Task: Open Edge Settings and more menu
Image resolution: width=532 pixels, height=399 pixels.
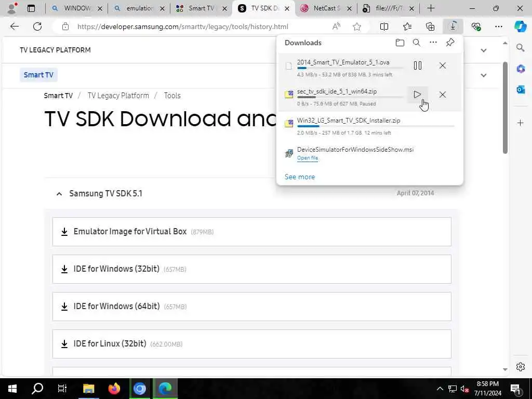Action: 498,26
